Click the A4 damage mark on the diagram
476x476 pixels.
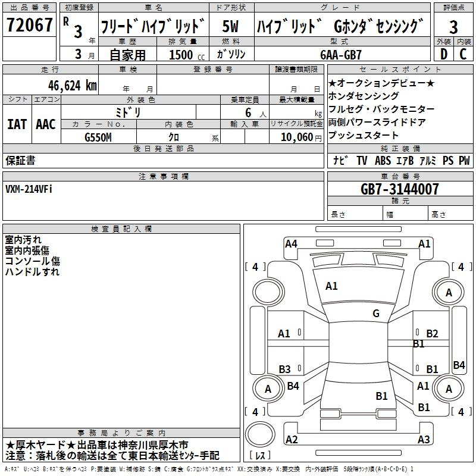coord(291,243)
